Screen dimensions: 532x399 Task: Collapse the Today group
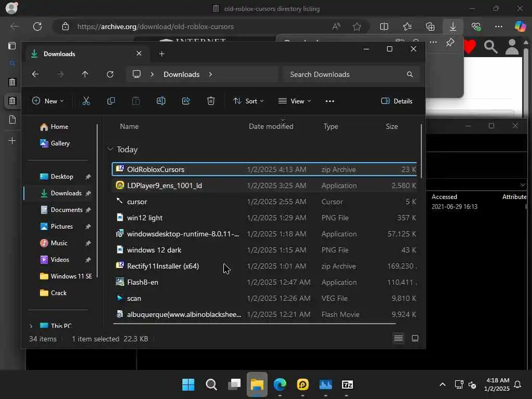point(110,149)
